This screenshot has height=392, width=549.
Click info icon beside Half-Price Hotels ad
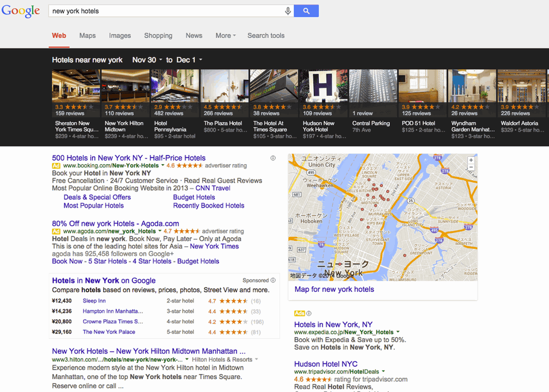[x=273, y=158]
